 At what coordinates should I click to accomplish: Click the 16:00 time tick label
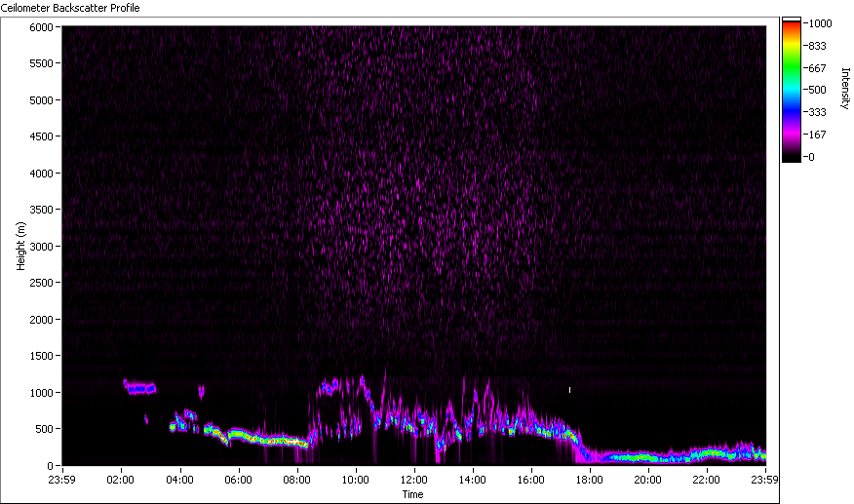531,480
